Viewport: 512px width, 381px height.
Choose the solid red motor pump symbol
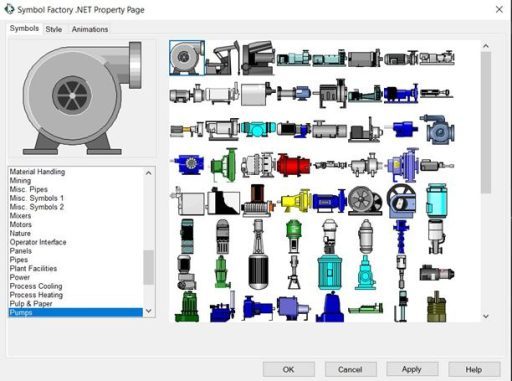coord(293,165)
